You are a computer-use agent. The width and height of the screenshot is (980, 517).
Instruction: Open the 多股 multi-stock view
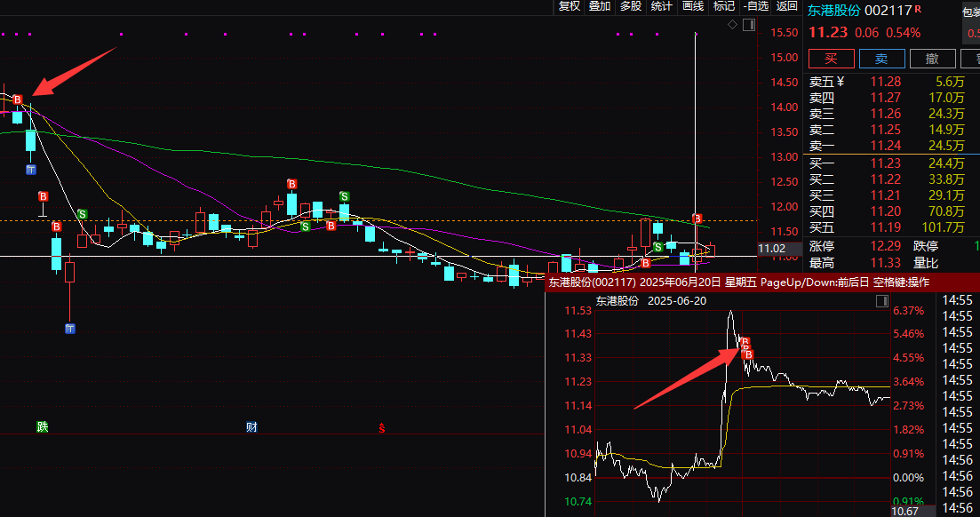coord(631,6)
